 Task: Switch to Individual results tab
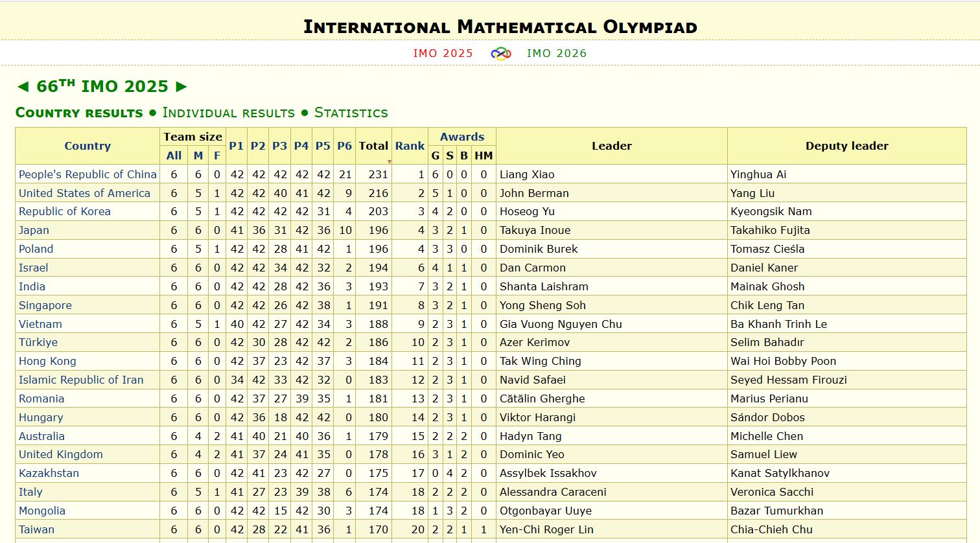[228, 113]
